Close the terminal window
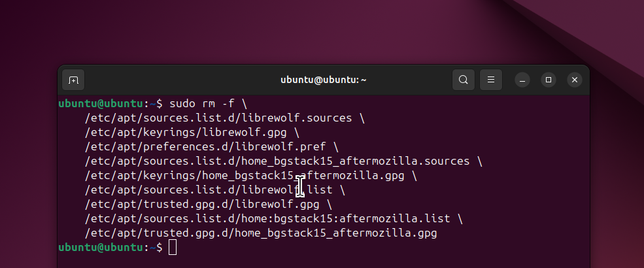The height and width of the screenshot is (268, 644). pos(575,80)
